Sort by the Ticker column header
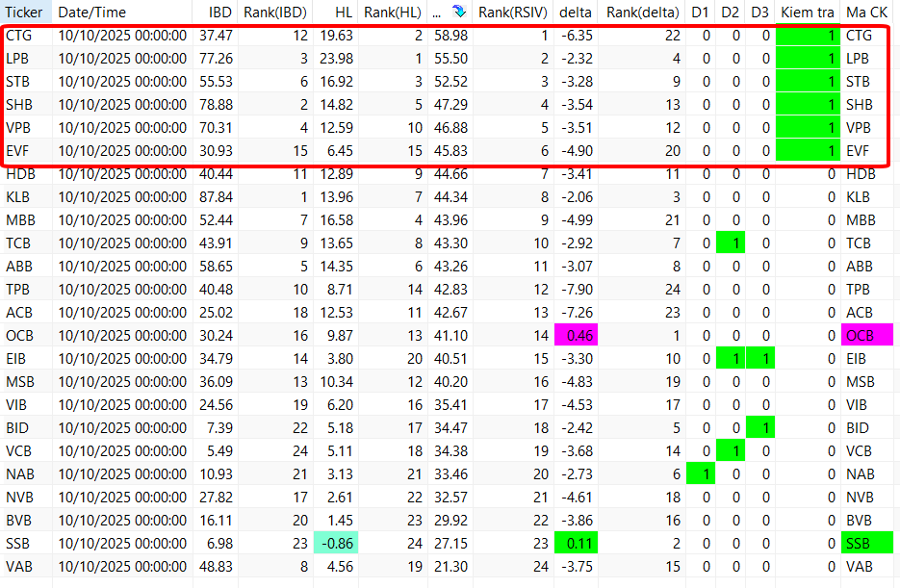Viewport: 900px width, 588px height. click(26, 13)
